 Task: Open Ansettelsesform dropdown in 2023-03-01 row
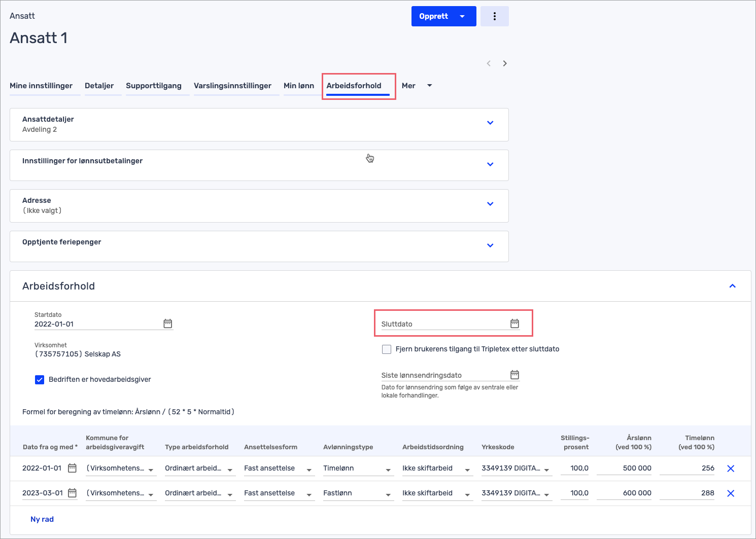coord(279,493)
